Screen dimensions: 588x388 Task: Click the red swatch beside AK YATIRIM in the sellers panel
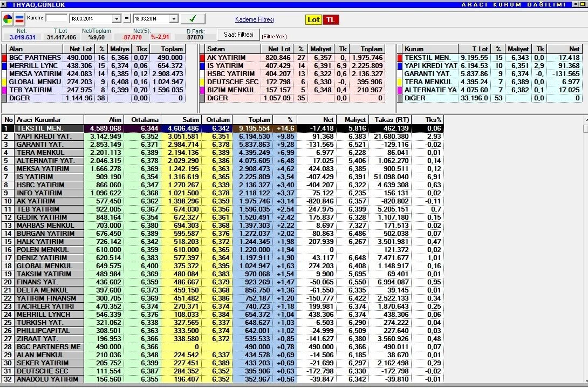point(202,57)
